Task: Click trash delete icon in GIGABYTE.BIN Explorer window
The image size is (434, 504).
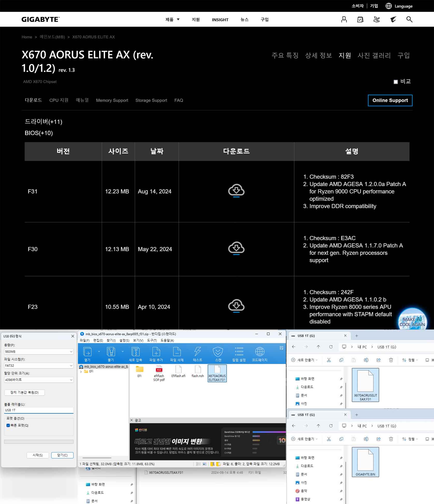Action: pyautogui.click(x=391, y=439)
